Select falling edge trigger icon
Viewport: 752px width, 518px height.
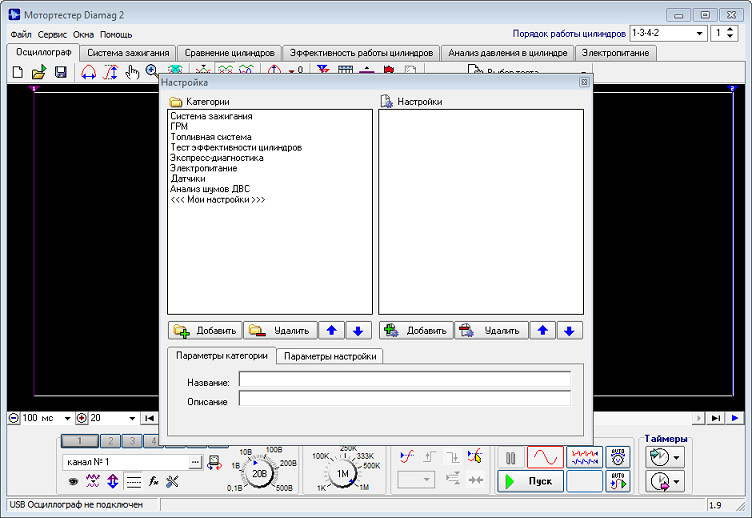pyautogui.click(x=452, y=457)
